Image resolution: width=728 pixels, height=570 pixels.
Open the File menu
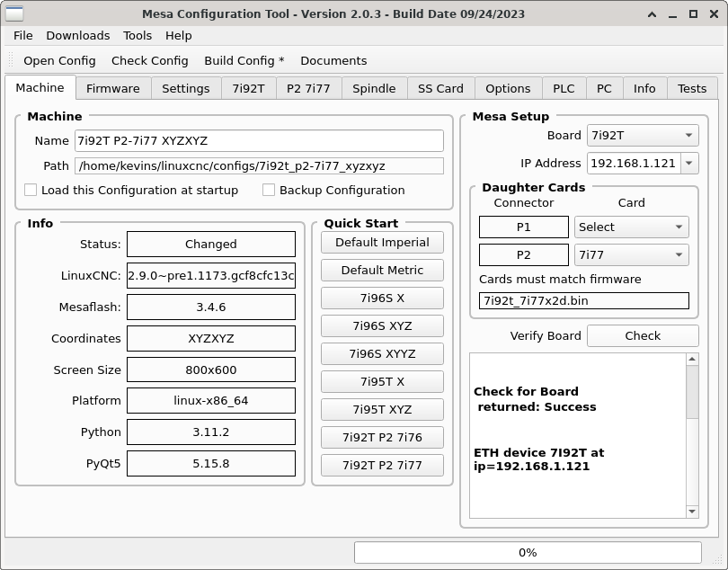[23, 36]
